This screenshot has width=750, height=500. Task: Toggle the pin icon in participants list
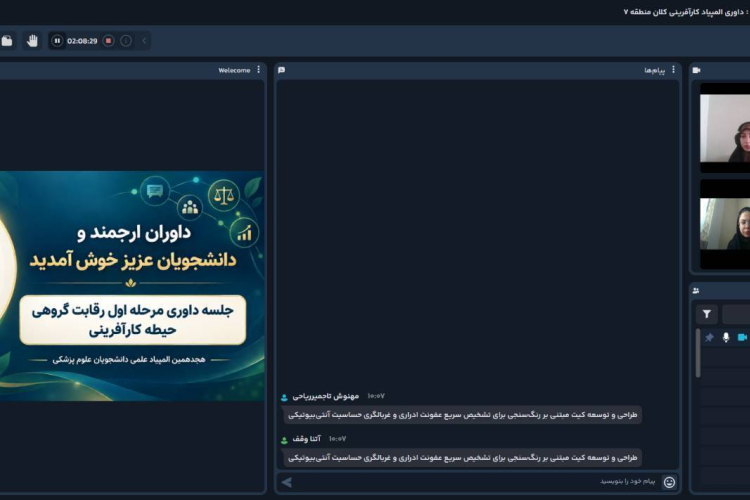point(709,337)
